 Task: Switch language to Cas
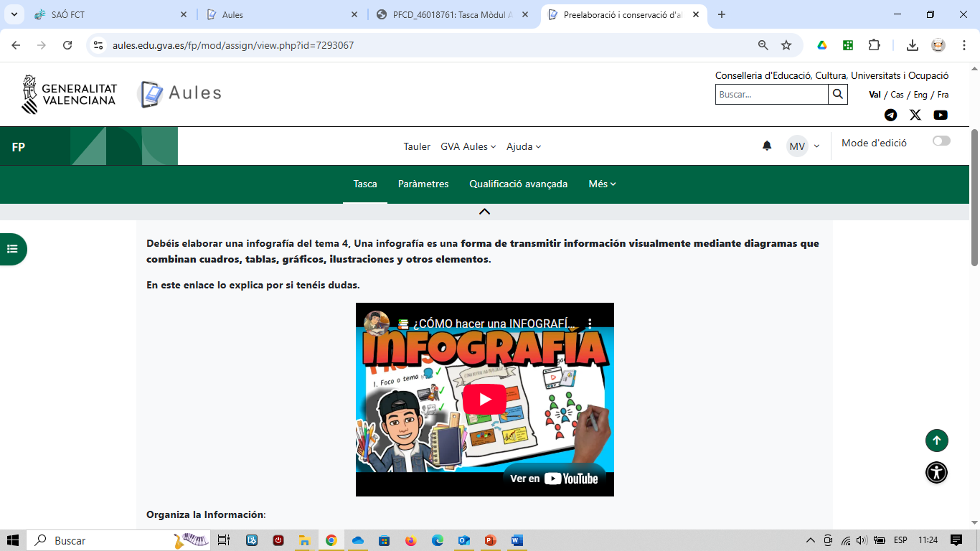pyautogui.click(x=897, y=95)
